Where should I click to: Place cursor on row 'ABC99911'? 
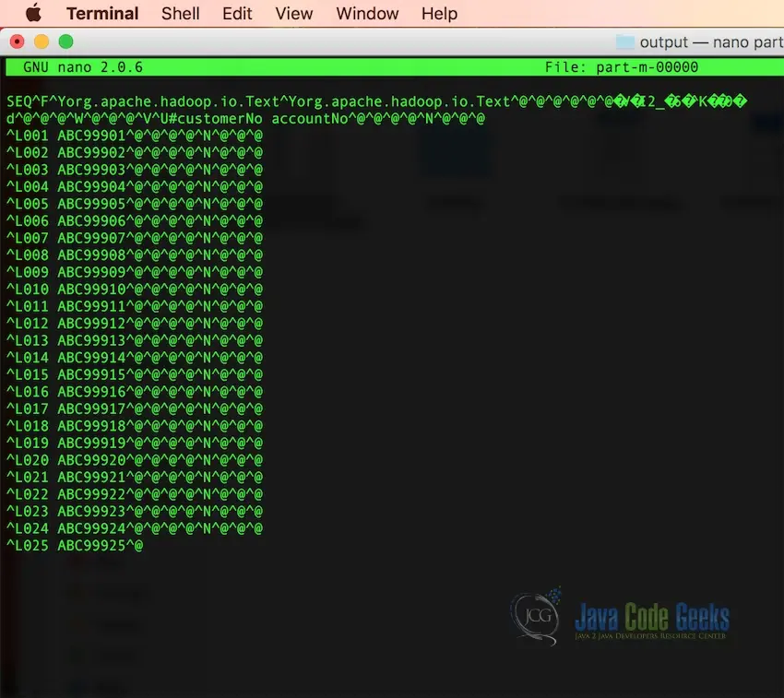coord(134,306)
